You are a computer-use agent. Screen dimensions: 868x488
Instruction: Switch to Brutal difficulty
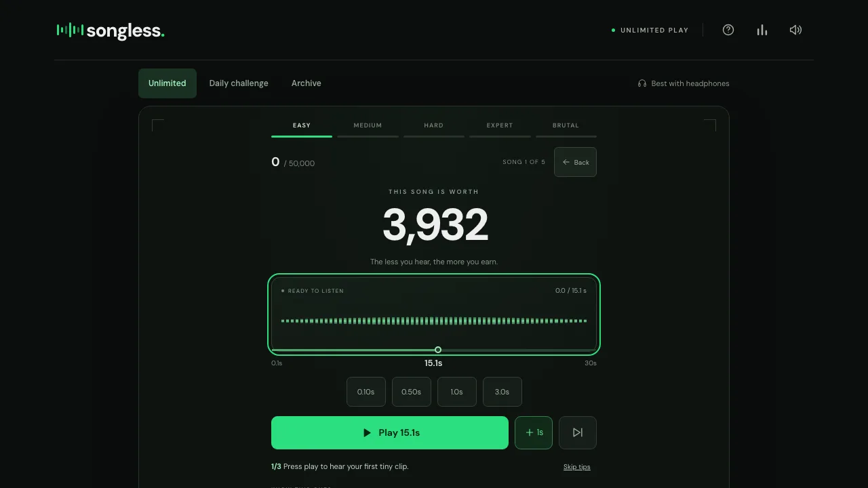tap(566, 127)
